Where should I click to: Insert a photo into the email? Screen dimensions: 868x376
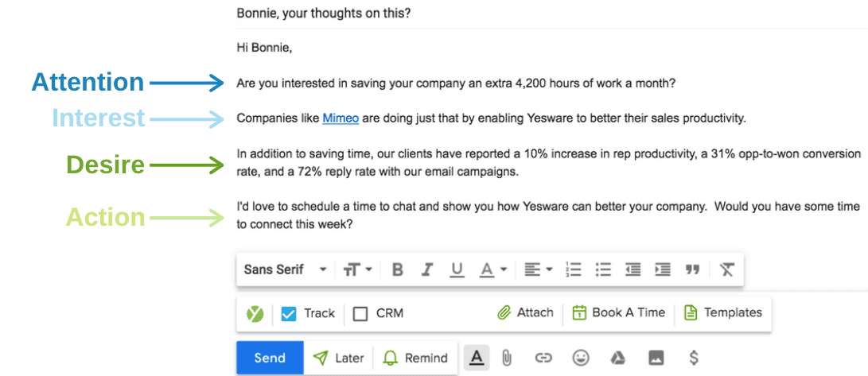point(656,359)
